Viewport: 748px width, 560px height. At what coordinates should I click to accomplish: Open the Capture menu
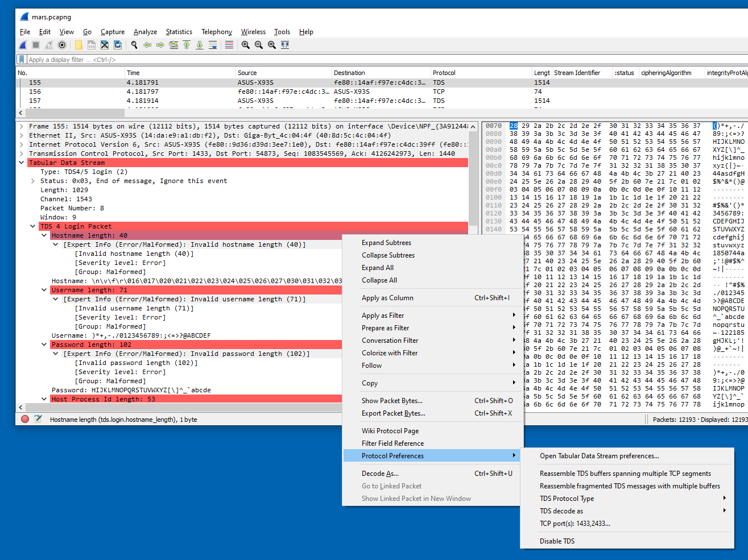pyautogui.click(x=113, y=32)
